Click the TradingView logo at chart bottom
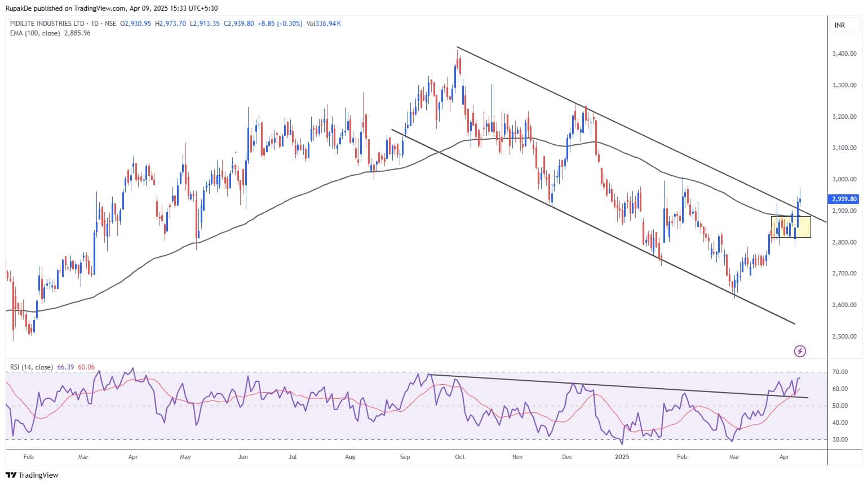Image resolution: width=868 pixels, height=485 pixels. (x=32, y=475)
